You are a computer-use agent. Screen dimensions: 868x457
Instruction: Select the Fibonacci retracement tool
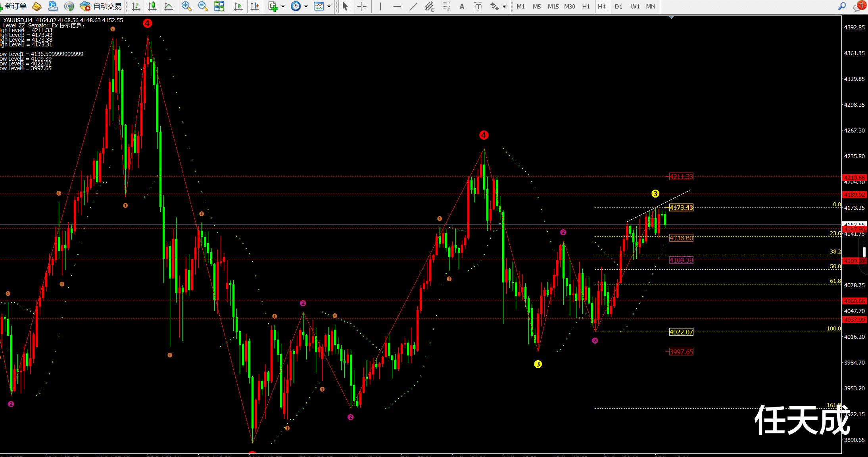click(446, 6)
